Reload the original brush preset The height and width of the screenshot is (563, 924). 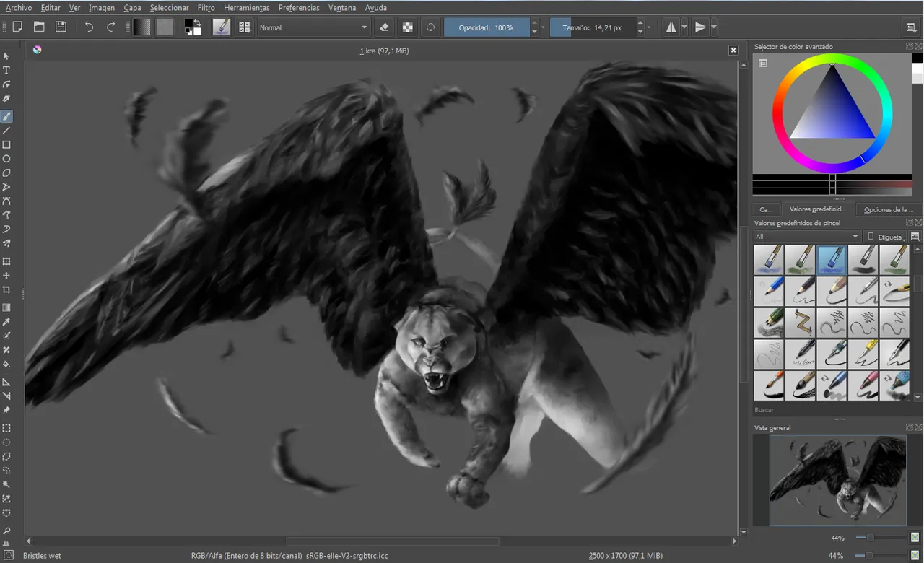pyautogui.click(x=430, y=27)
